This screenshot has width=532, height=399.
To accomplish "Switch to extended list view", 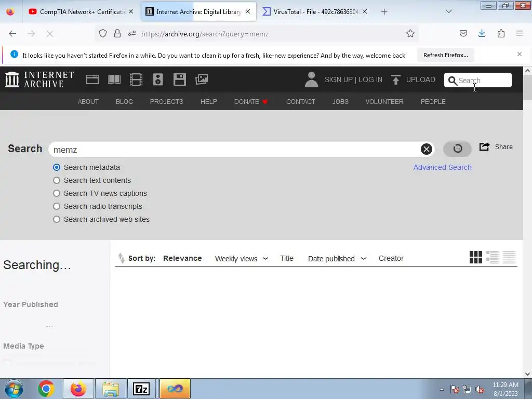I will (493, 257).
